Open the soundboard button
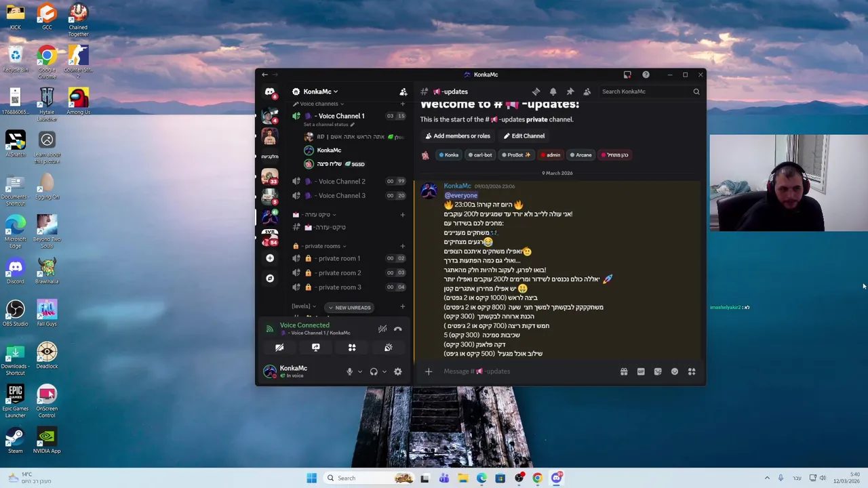 [x=388, y=348]
